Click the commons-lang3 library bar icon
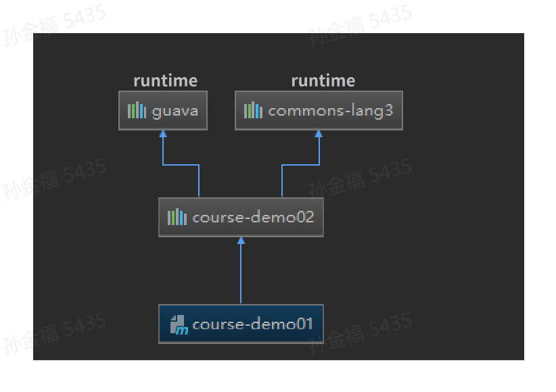Image resolution: width=556 pixels, height=392 pixels. click(x=253, y=110)
